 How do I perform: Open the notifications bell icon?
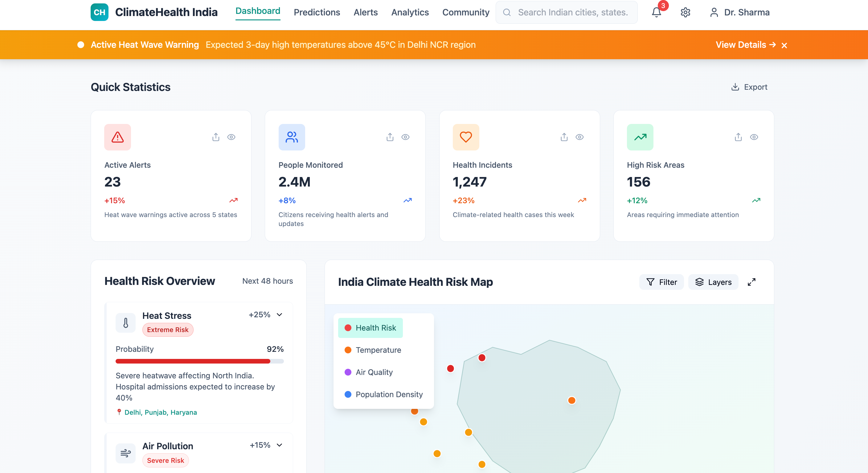656,12
